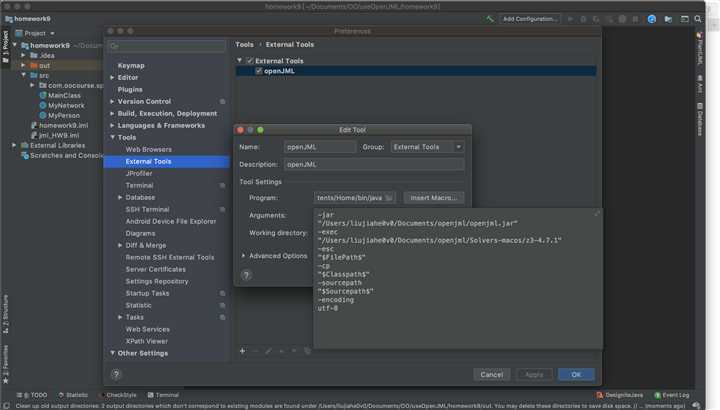This screenshot has height=410, width=720.
Task: Click inside the Arguments text area
Action: (x=457, y=278)
